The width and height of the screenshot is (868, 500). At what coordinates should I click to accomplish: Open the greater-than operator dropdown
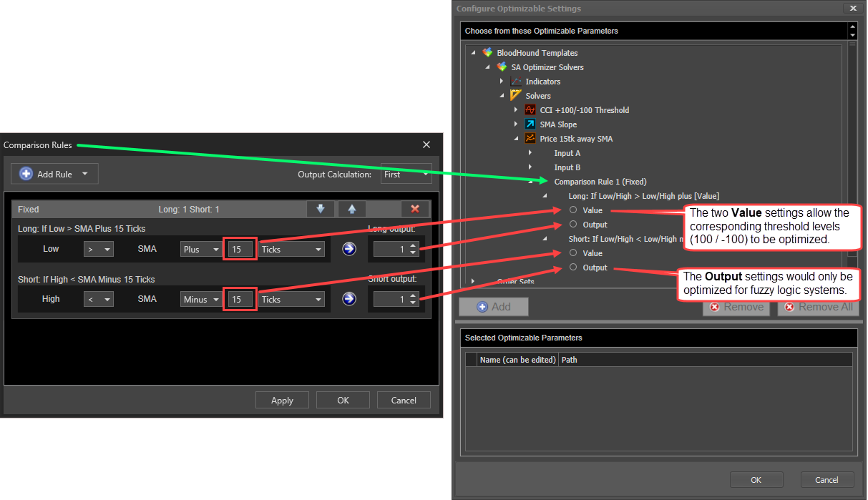pos(99,249)
